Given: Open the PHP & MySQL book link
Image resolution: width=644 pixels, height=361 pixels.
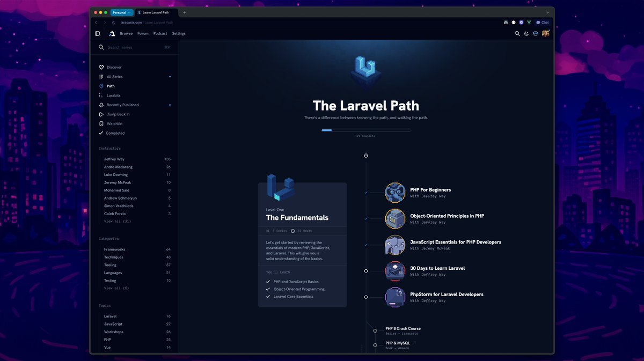Looking at the screenshot, I should point(398,343).
